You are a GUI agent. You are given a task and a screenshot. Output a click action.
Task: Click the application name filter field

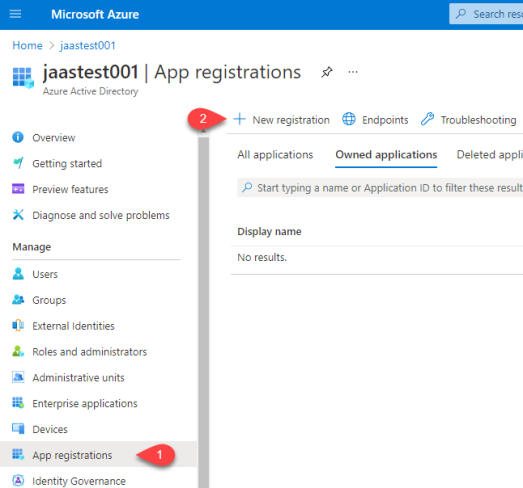(380, 188)
